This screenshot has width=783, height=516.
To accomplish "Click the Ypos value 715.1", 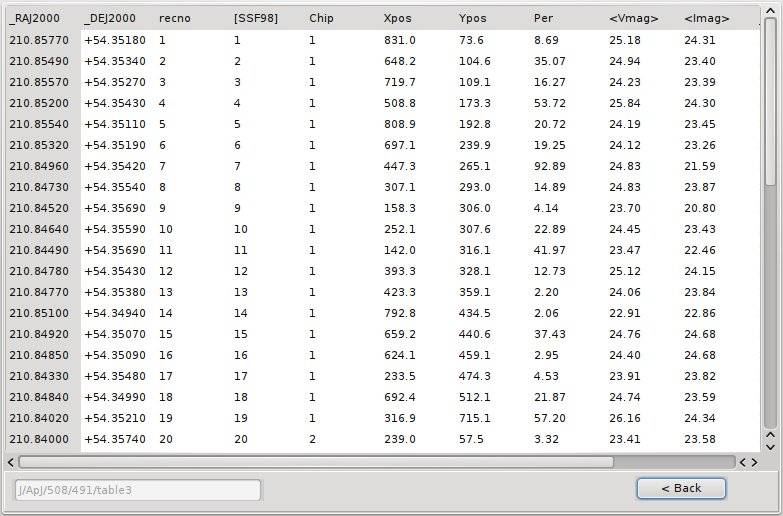I will pos(474,418).
